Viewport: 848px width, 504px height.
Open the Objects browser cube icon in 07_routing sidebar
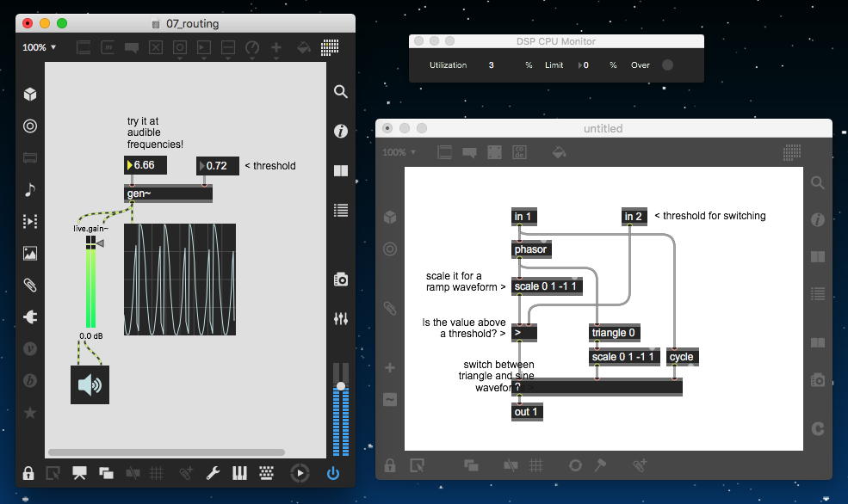(x=30, y=94)
